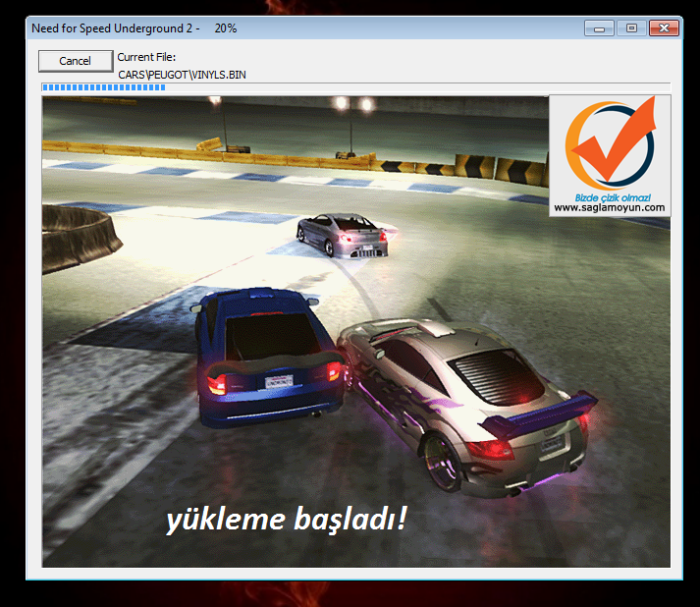This screenshot has width=700, height=607.
Task: Click the 20% progress text in title bar
Action: [x=226, y=28]
